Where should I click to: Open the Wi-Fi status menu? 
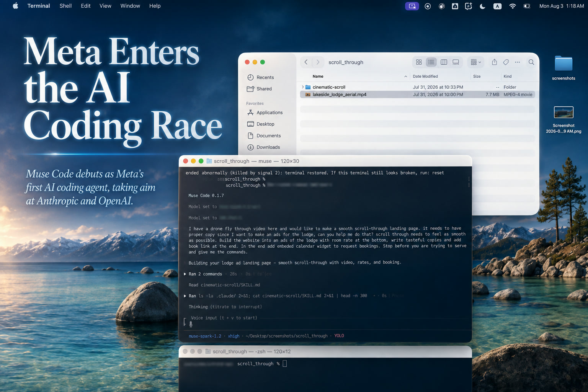(513, 6)
